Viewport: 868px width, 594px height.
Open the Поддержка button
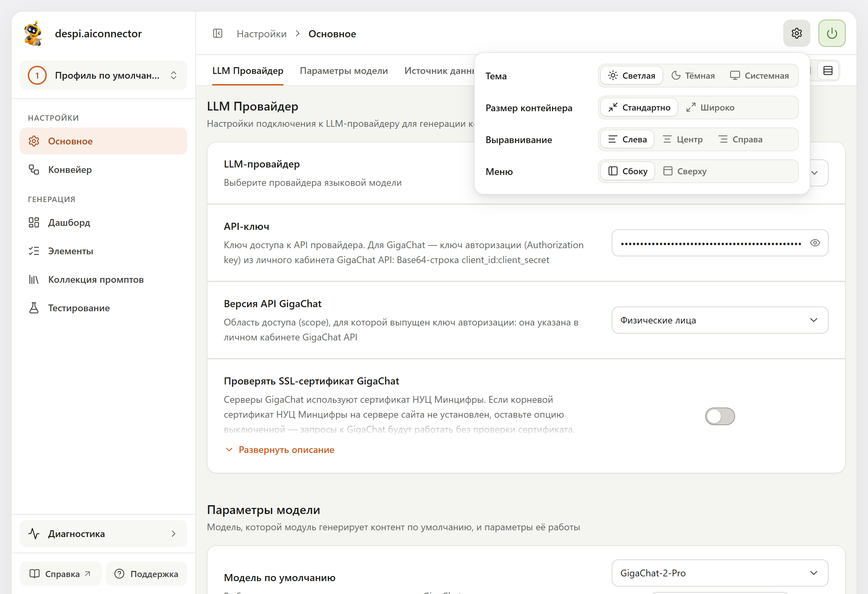pyautogui.click(x=146, y=574)
